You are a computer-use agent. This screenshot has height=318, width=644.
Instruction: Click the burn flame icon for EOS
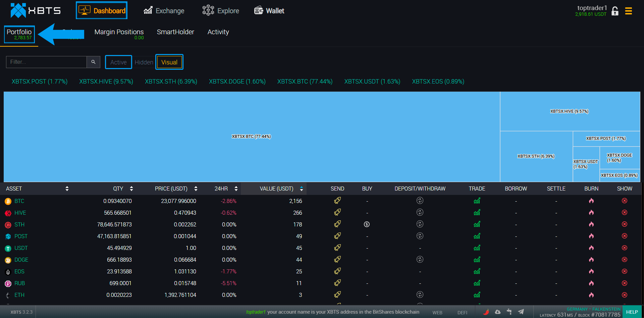point(591,271)
